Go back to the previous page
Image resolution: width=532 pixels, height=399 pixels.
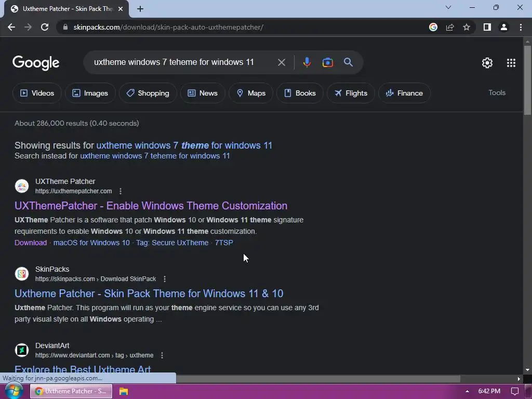tap(11, 27)
